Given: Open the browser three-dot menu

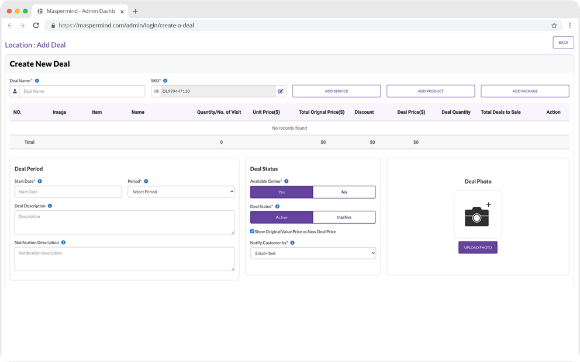Looking at the screenshot, I should tap(570, 26).
